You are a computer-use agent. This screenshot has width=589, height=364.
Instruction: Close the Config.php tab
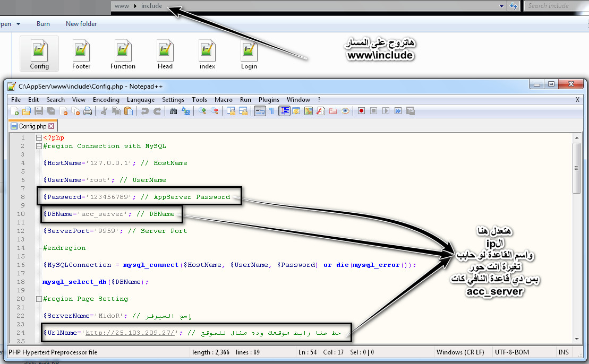click(x=52, y=126)
